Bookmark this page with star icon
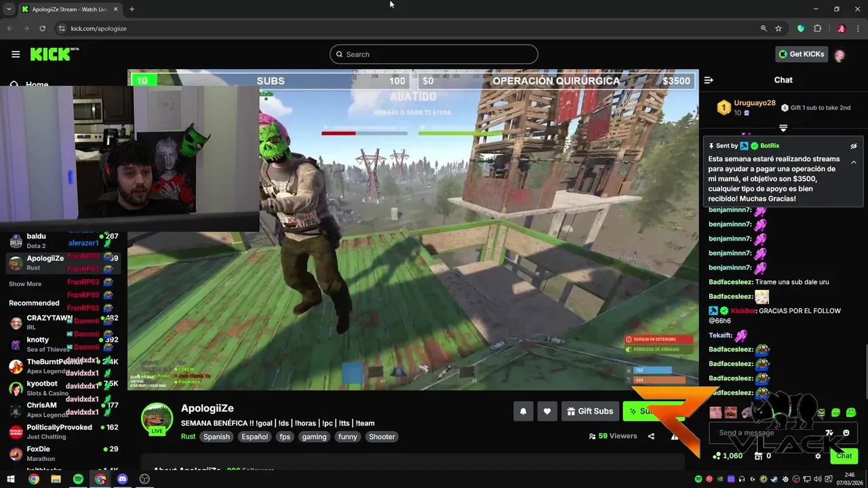The image size is (868, 488). pyautogui.click(x=778, y=28)
